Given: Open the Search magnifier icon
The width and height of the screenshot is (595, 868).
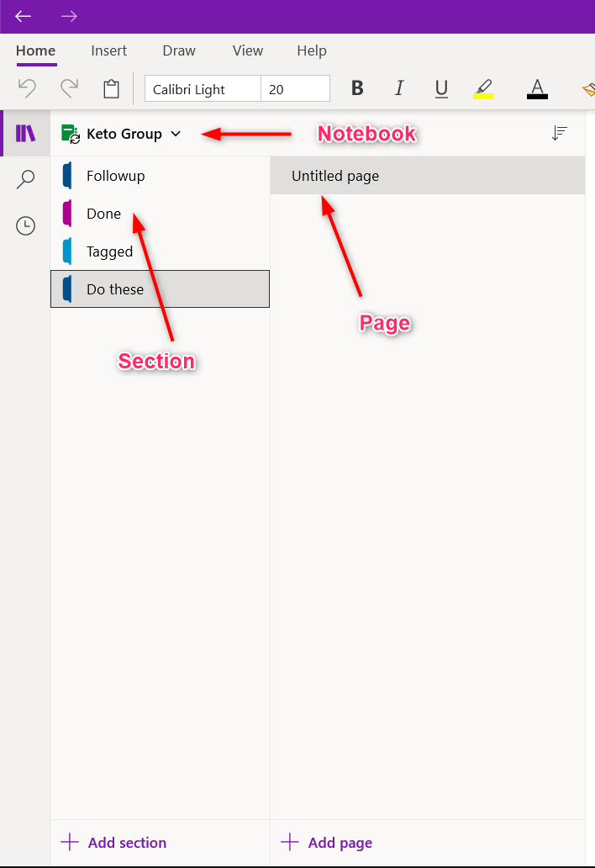Looking at the screenshot, I should [x=25, y=179].
